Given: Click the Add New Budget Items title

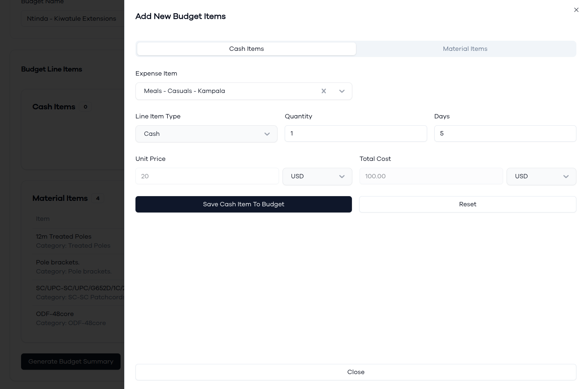Looking at the screenshot, I should pyautogui.click(x=181, y=16).
